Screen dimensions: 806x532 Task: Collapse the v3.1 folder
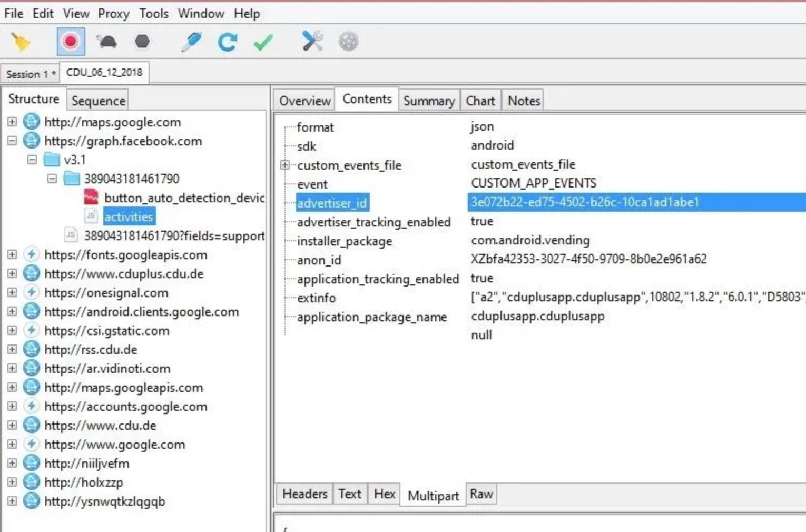point(32,160)
